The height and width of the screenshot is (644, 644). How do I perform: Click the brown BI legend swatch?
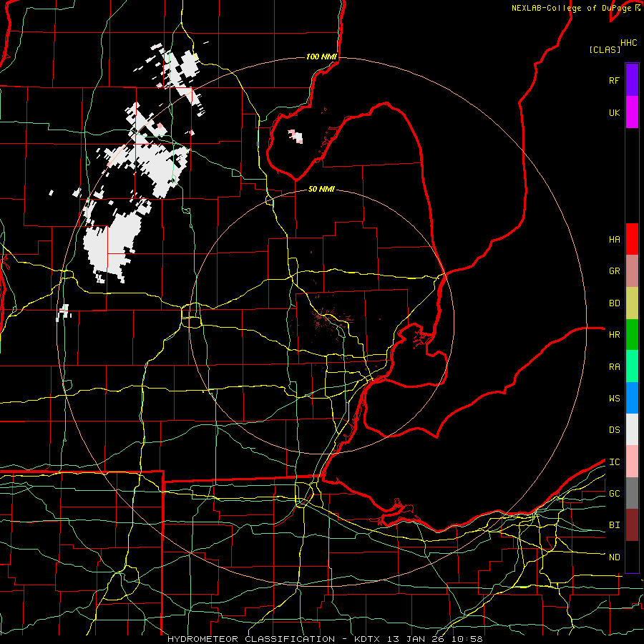[x=632, y=525]
